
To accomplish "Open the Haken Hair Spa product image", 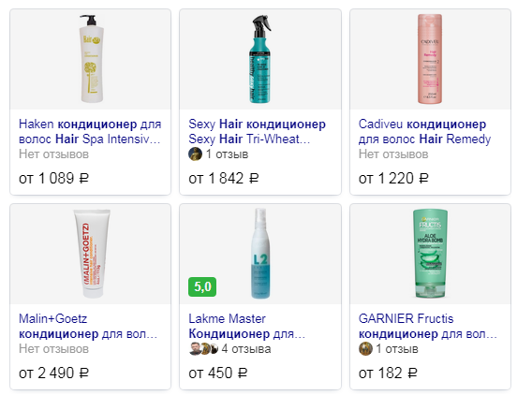I will pos(91,59).
